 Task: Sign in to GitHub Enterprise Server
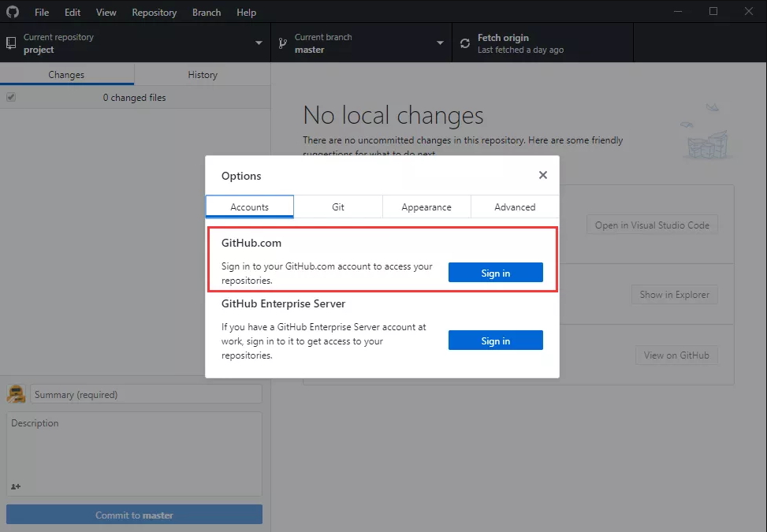pos(496,340)
